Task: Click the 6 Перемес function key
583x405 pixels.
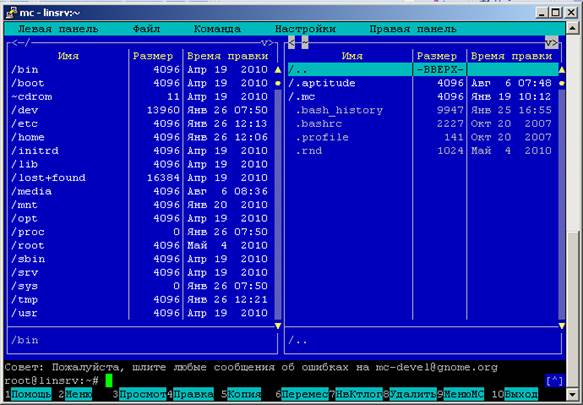Action: coord(302,394)
